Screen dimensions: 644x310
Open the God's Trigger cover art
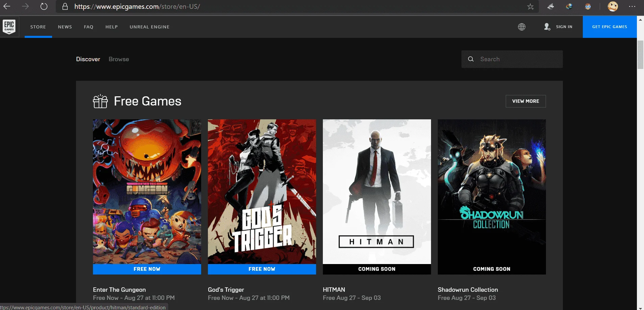(x=262, y=192)
